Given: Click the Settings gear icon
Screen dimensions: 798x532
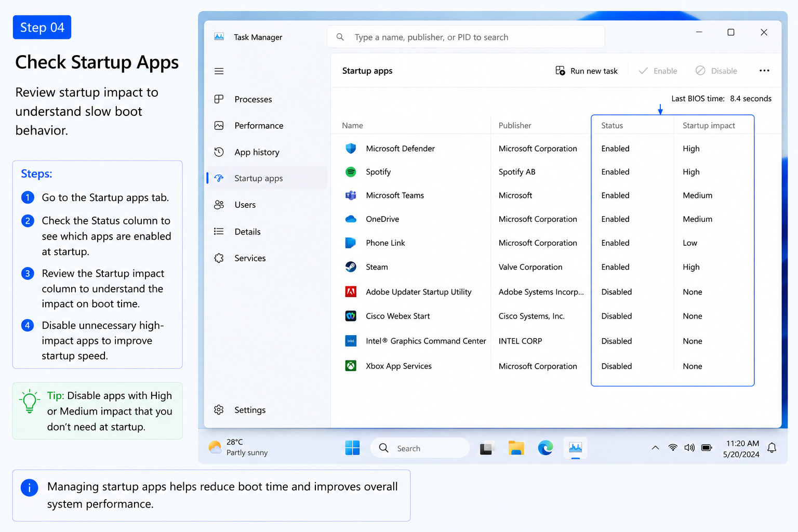Looking at the screenshot, I should 219,409.
